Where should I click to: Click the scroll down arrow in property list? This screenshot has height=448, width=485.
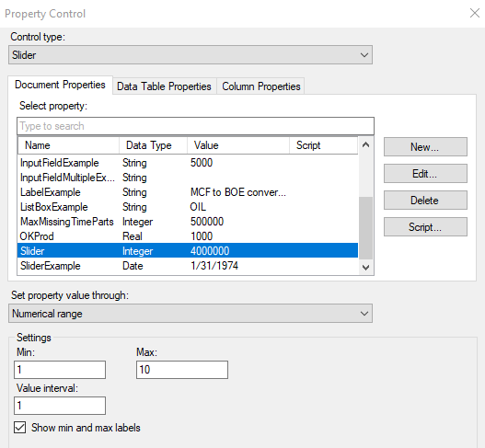[365, 267]
